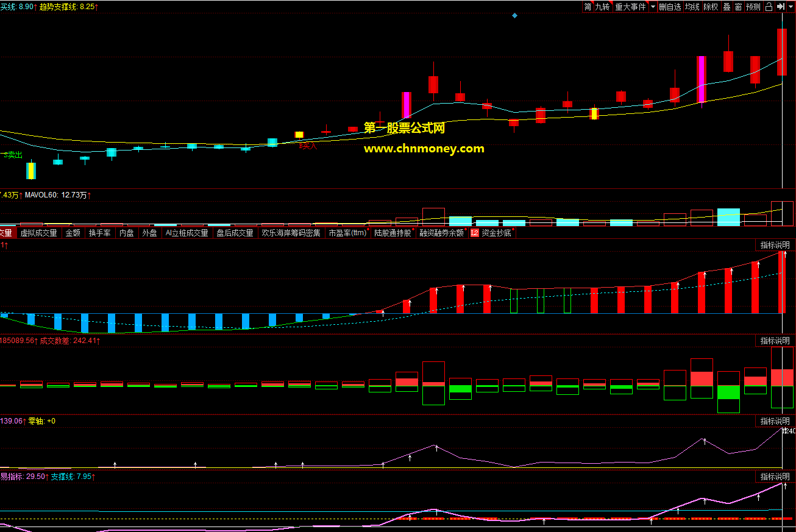Screen dimensions: 796x532
Task: Click the B买入 buy signal label
Action: (x=308, y=146)
